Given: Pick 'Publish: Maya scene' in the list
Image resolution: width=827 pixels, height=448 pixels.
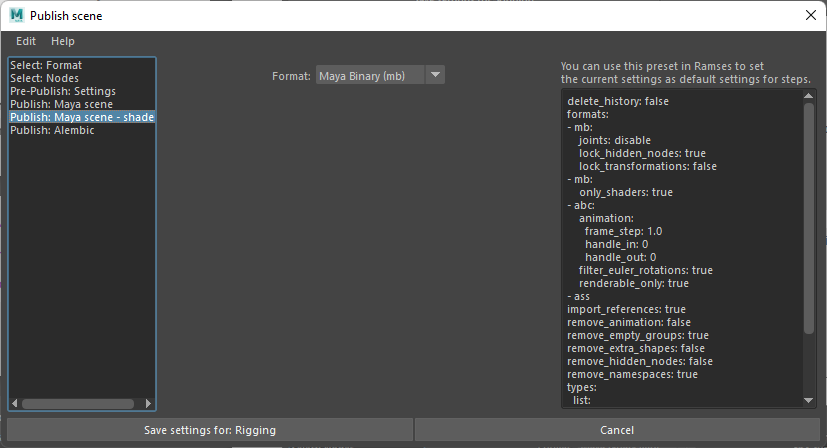Looking at the screenshot, I should pos(82,104).
